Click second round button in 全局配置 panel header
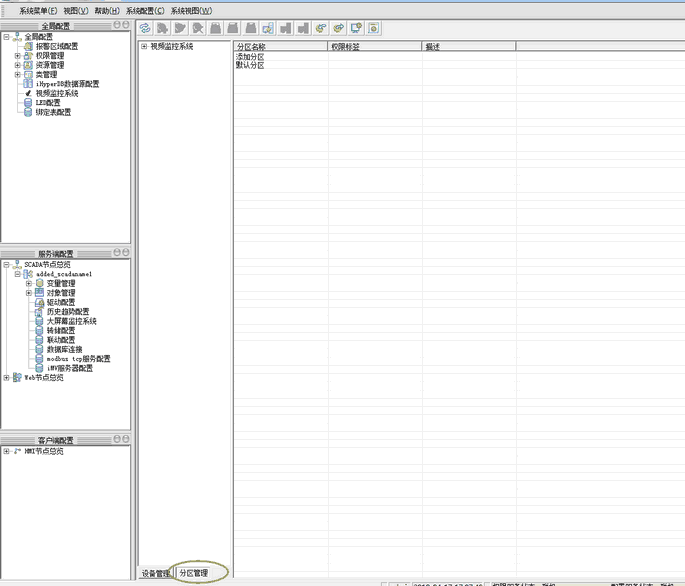Viewport: 685px width, 586px height. [126, 25]
